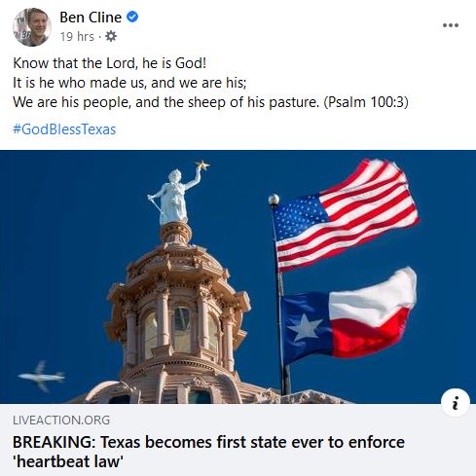The height and width of the screenshot is (476, 476).
Task: Open Ben Cline's profile picture
Action: point(31,27)
